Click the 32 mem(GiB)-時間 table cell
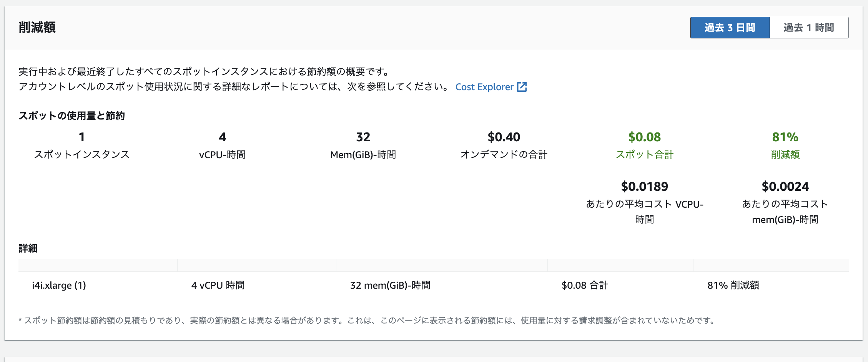Image resolution: width=868 pixels, height=362 pixels. click(x=390, y=285)
